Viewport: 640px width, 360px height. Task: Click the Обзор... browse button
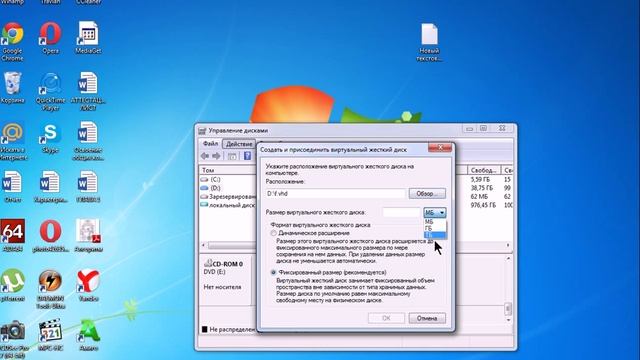(427, 193)
